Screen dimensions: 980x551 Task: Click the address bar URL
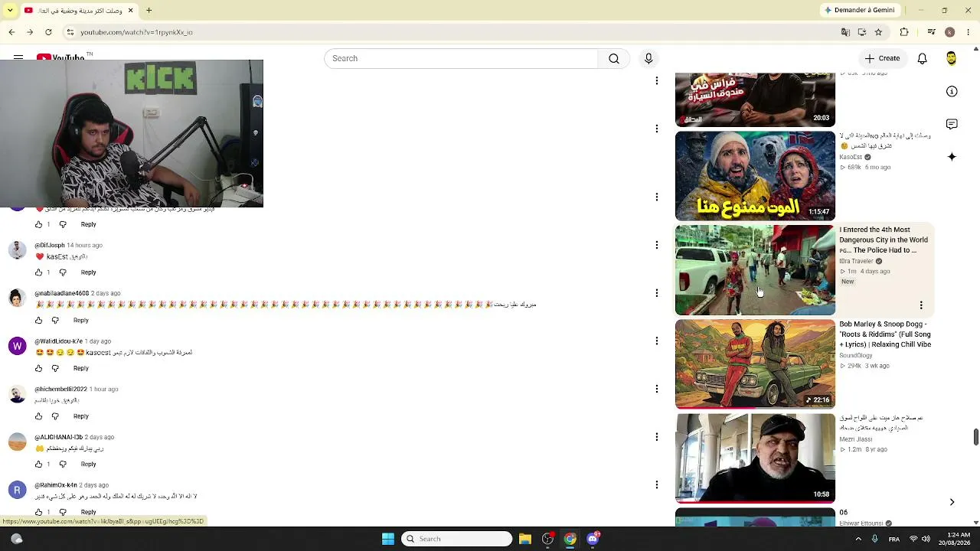(136, 32)
